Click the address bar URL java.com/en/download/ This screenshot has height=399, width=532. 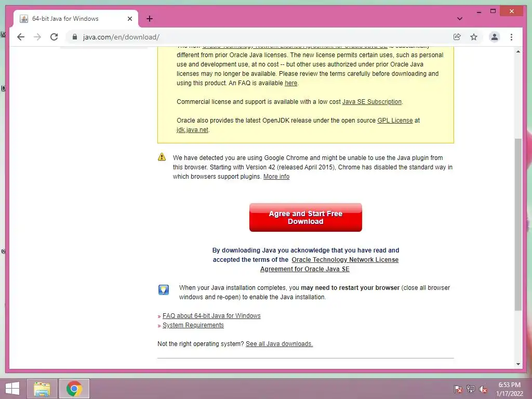[x=121, y=37]
